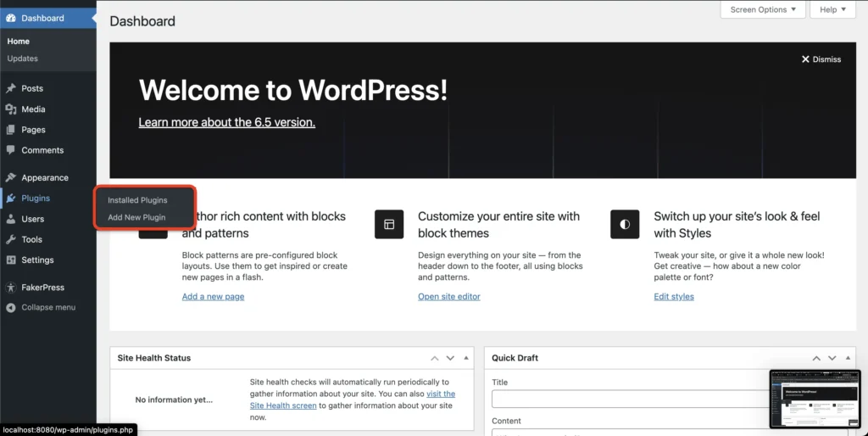Expand the Help dropdown tab

pyautogui.click(x=833, y=10)
